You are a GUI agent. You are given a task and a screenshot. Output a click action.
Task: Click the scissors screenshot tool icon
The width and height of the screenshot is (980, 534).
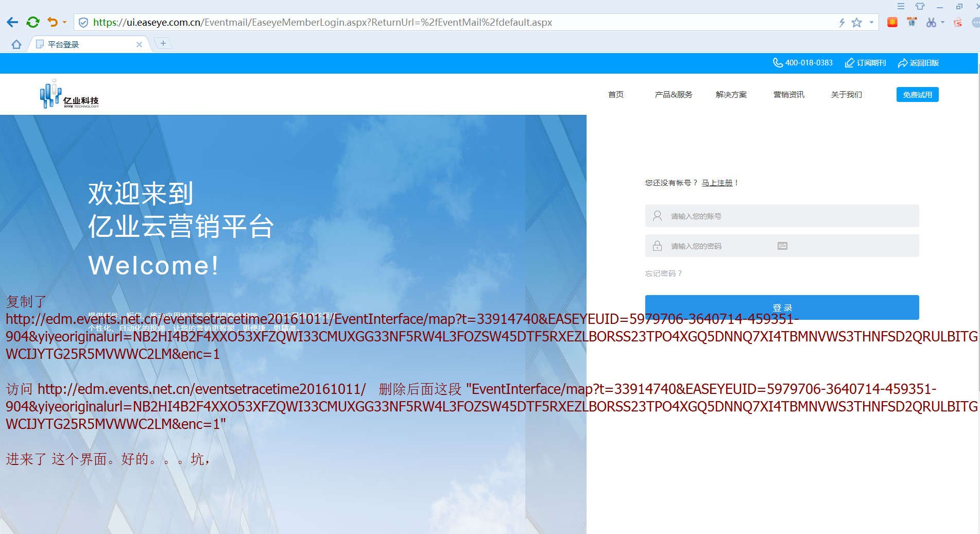(x=931, y=22)
